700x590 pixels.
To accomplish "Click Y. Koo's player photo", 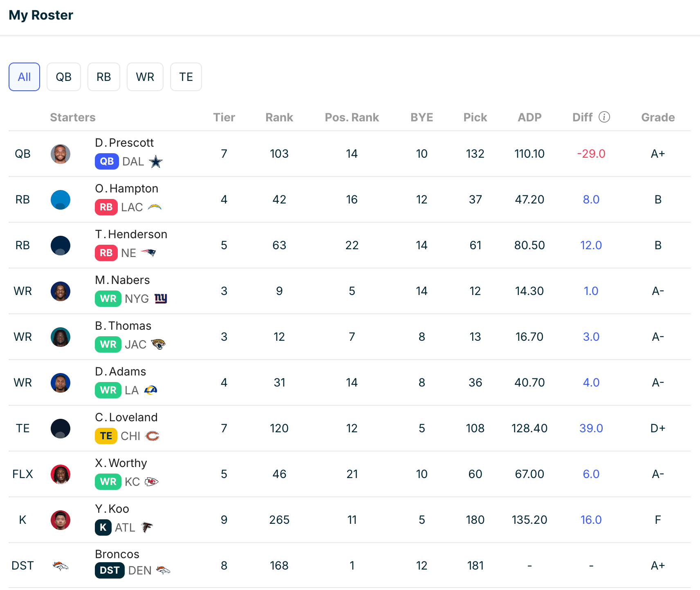I will [x=61, y=520].
